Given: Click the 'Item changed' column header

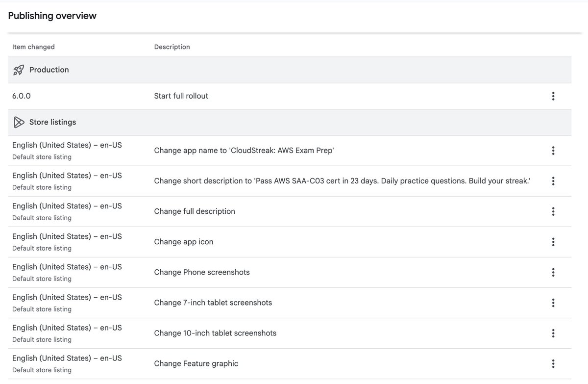Looking at the screenshot, I should (x=33, y=47).
